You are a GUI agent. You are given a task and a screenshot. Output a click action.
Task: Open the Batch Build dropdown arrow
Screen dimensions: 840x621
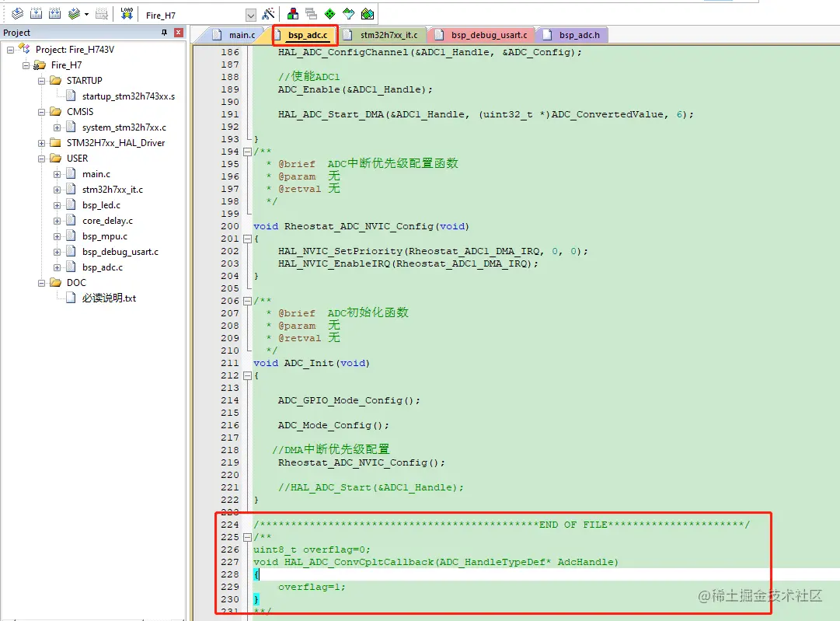pyautogui.click(x=86, y=15)
